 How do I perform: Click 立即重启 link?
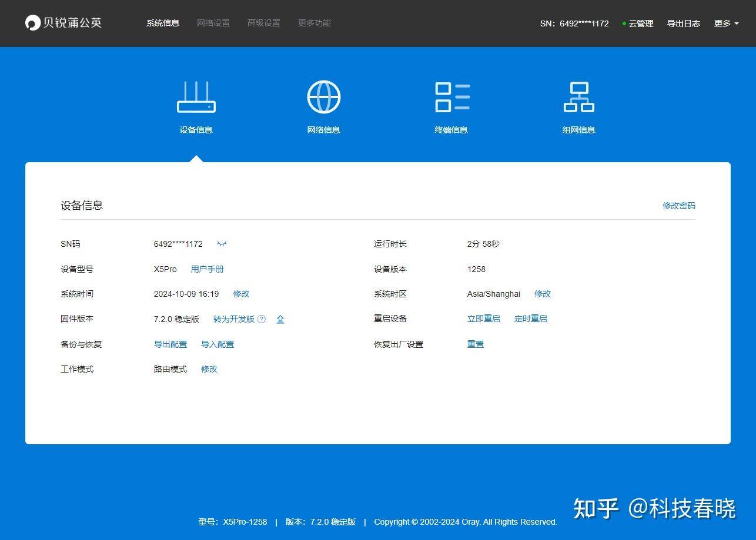[484, 318]
